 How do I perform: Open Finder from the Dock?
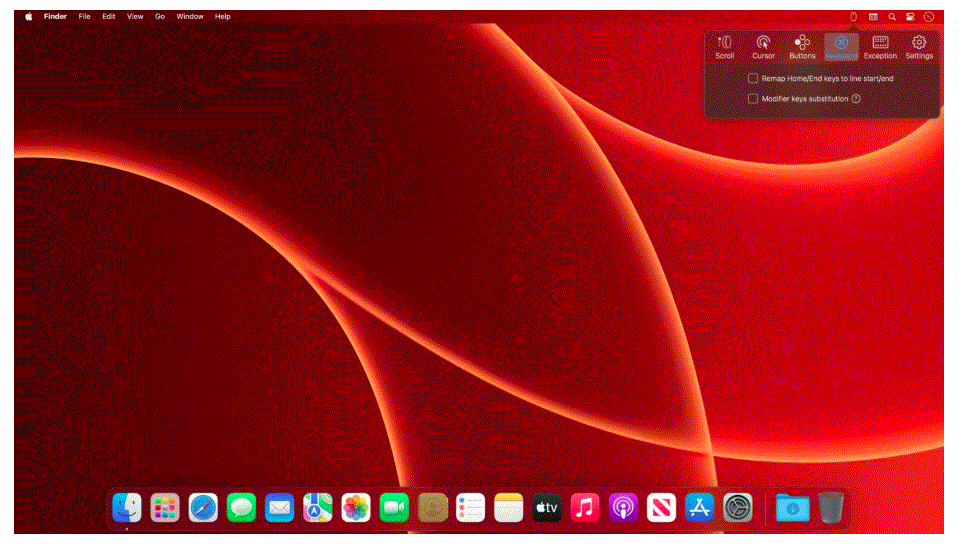coord(127,507)
